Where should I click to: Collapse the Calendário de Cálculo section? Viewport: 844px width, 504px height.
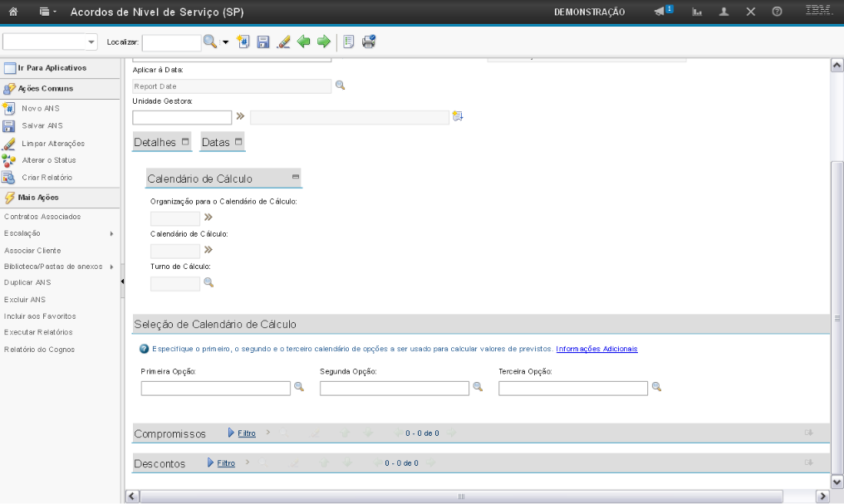(295, 178)
